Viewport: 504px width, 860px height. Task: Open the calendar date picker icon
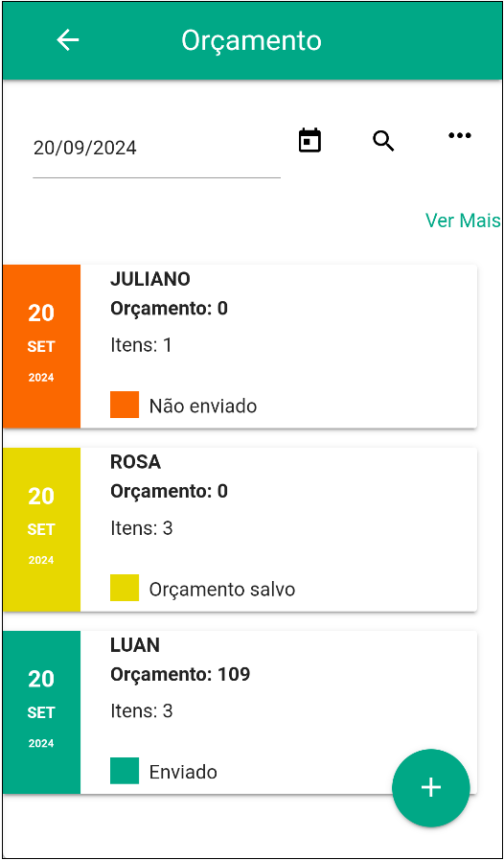[x=309, y=140]
